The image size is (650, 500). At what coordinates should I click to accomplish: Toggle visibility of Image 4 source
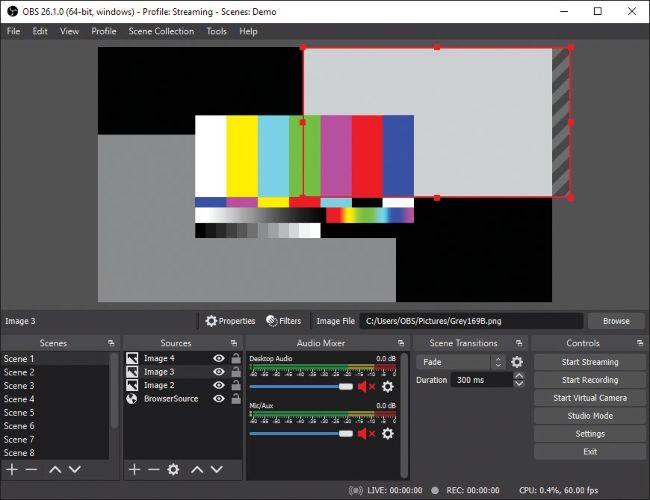(x=218, y=358)
